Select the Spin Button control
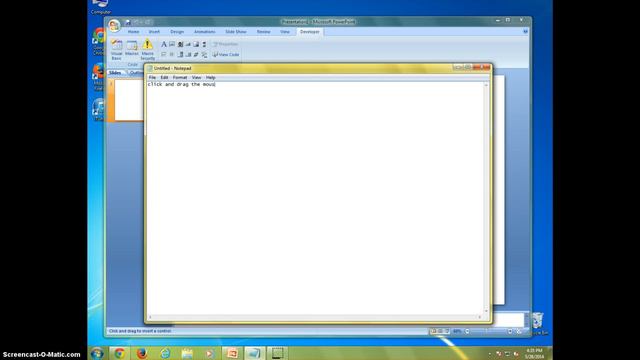Viewport: 640px width, 360px height. [180, 44]
